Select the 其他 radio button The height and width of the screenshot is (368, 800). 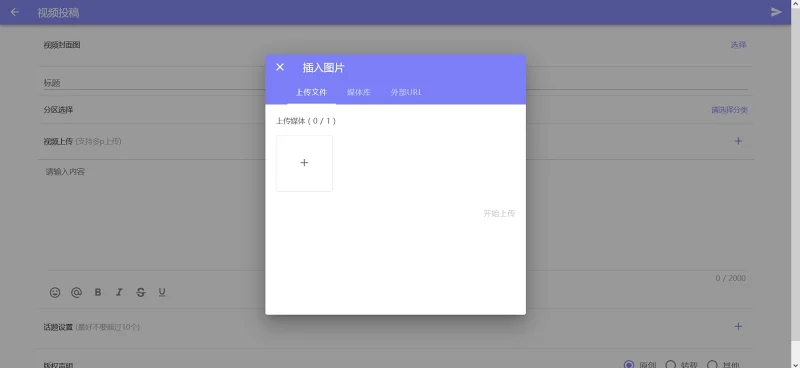[x=712, y=365]
